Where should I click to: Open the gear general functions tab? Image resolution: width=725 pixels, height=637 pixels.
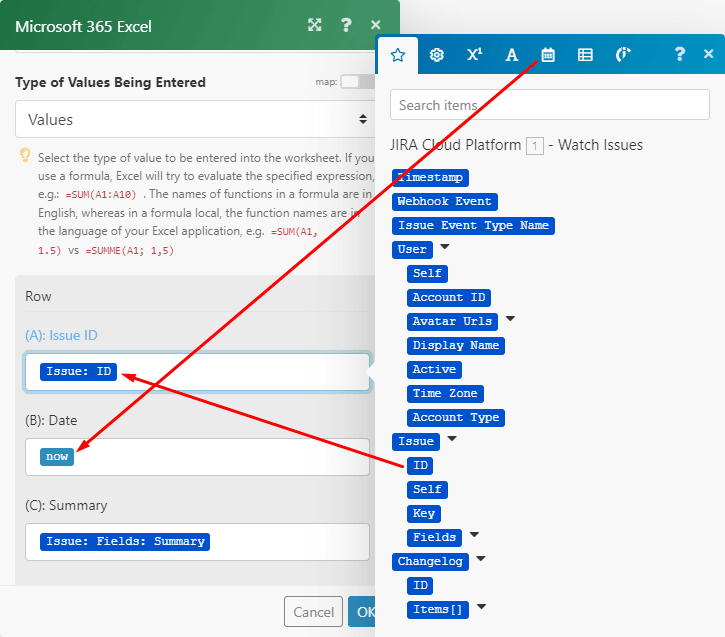[x=436, y=55]
